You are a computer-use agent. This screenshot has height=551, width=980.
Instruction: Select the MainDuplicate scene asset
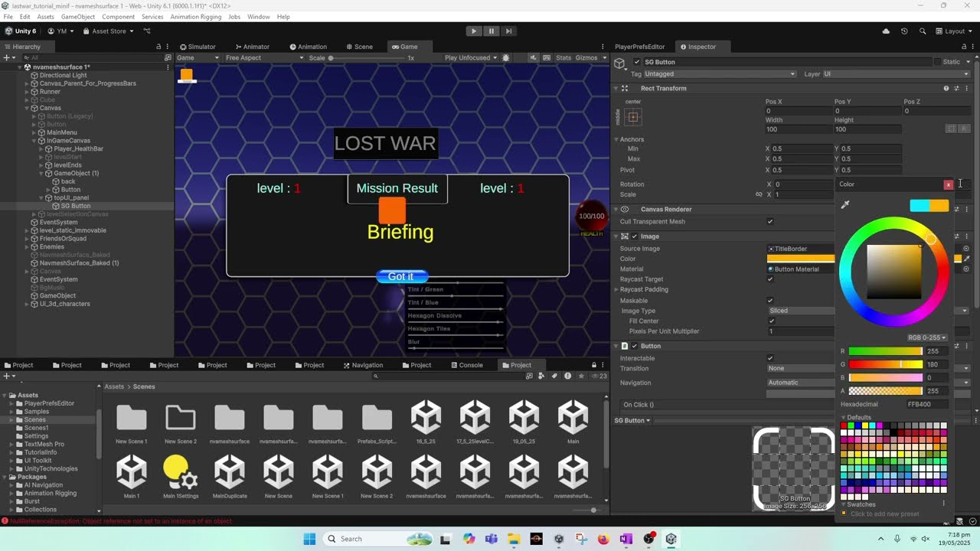[x=230, y=476]
